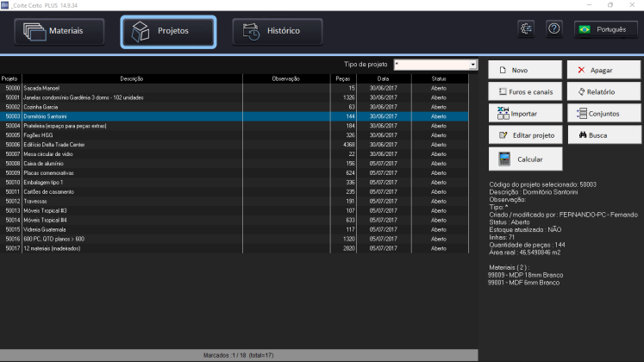Open Furos e canais
This screenshot has height=362, width=644.
pos(526,91)
